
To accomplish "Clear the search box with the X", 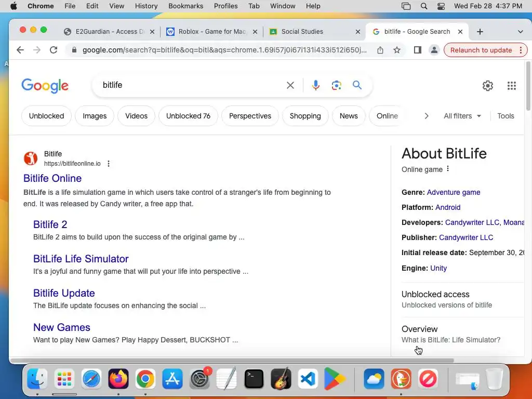I will pyautogui.click(x=290, y=85).
